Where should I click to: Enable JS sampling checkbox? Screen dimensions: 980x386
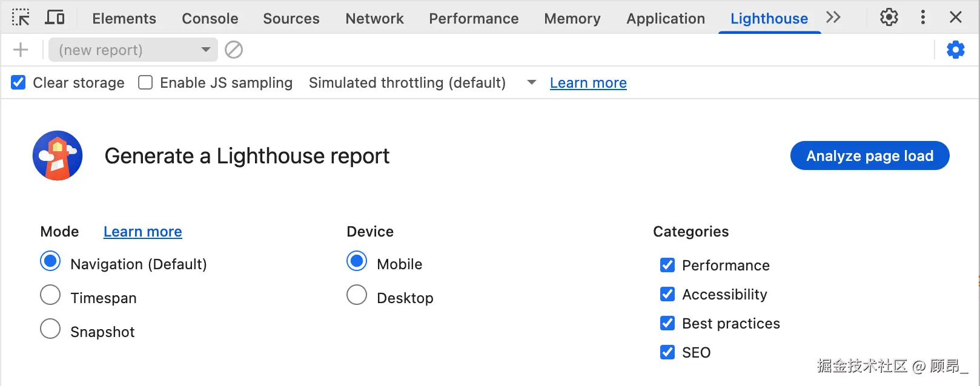tap(145, 82)
